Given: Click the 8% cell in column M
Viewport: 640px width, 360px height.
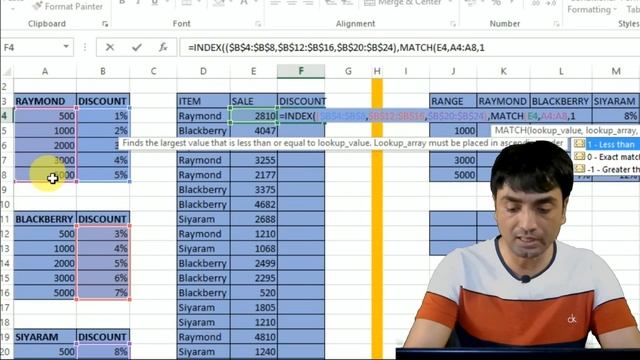Looking at the screenshot, I should [616, 116].
